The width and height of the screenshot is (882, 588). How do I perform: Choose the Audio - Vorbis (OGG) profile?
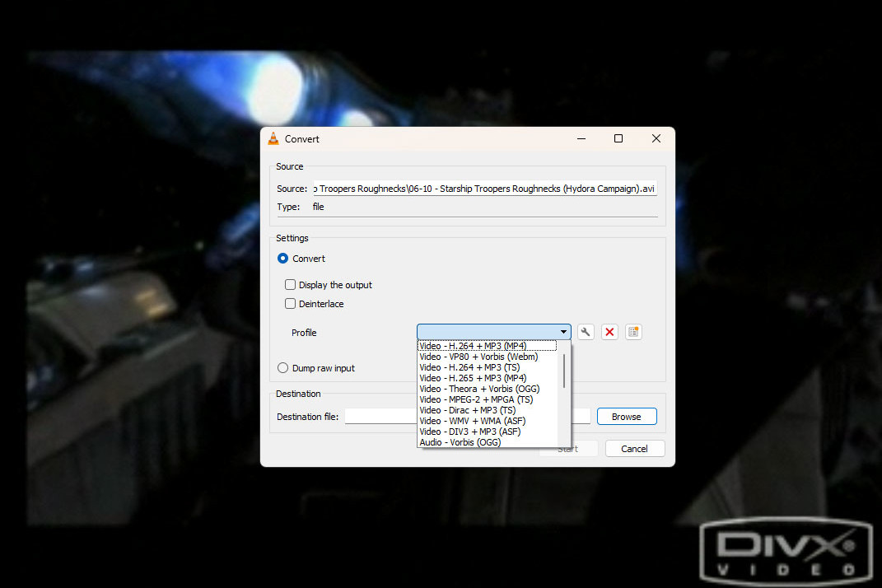click(x=460, y=442)
